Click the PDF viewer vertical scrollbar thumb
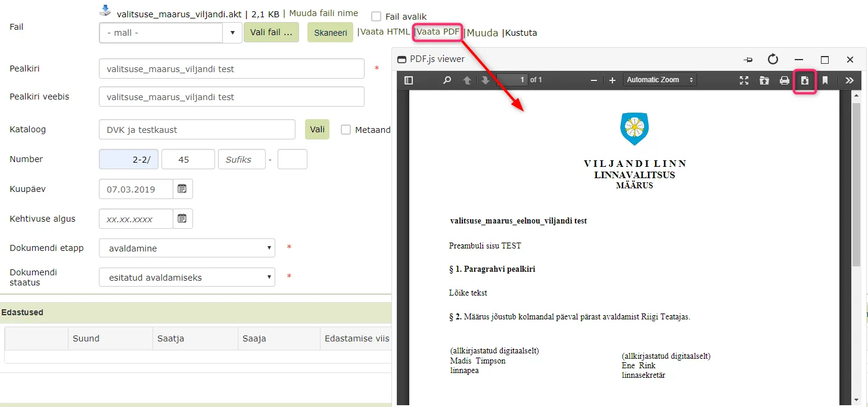Viewport: 868px width, 407px height. point(857,184)
